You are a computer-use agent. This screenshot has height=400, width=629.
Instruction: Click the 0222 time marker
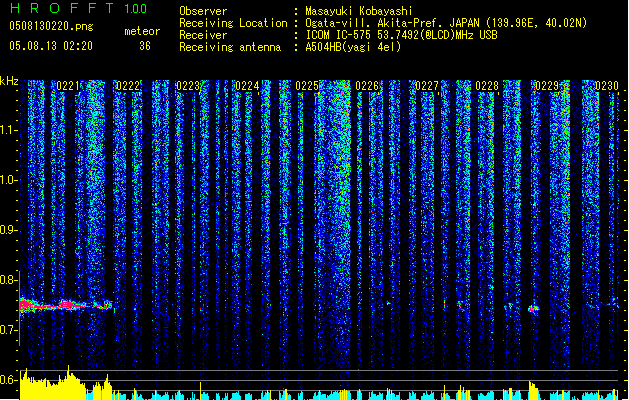[x=128, y=86]
